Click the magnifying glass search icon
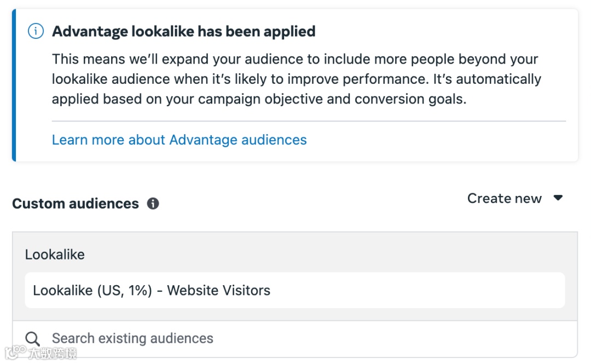Screen dimensions: 591x364 coord(33,338)
